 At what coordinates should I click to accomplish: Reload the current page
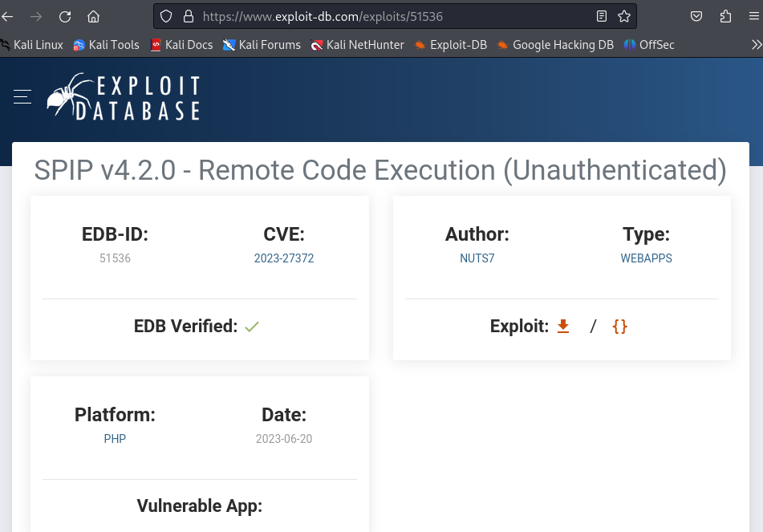(65, 17)
